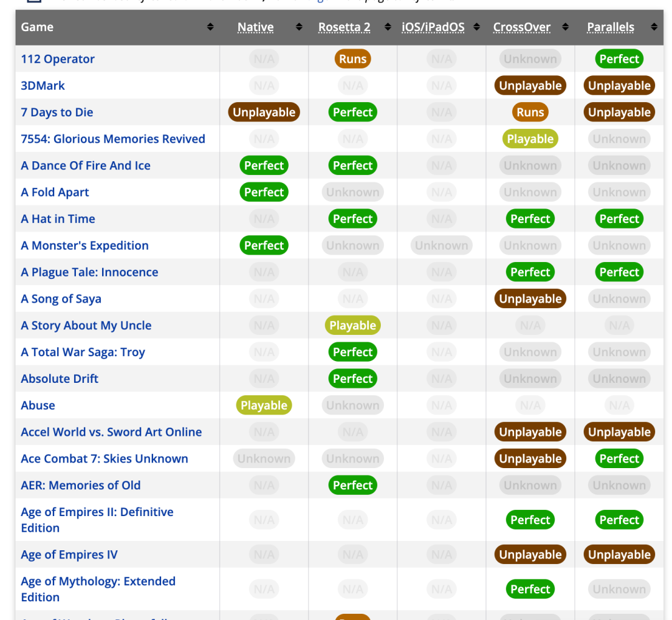Click N/A badge for 112 Operator Native
672x620 pixels.
pyautogui.click(x=264, y=59)
